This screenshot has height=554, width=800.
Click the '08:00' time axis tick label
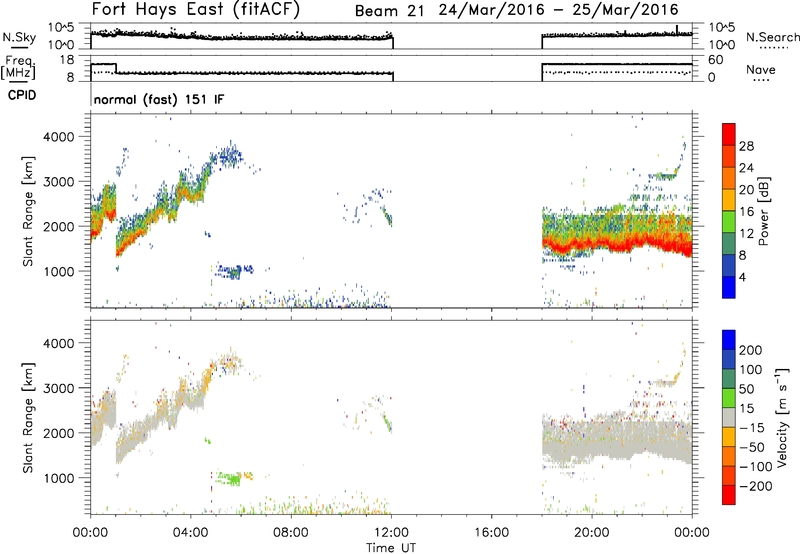tap(291, 533)
